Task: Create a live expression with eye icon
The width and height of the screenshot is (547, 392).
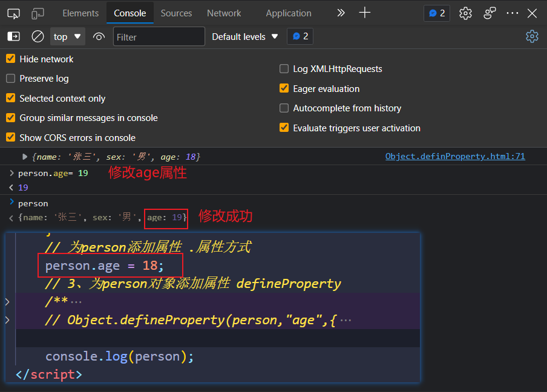Action: pos(99,37)
